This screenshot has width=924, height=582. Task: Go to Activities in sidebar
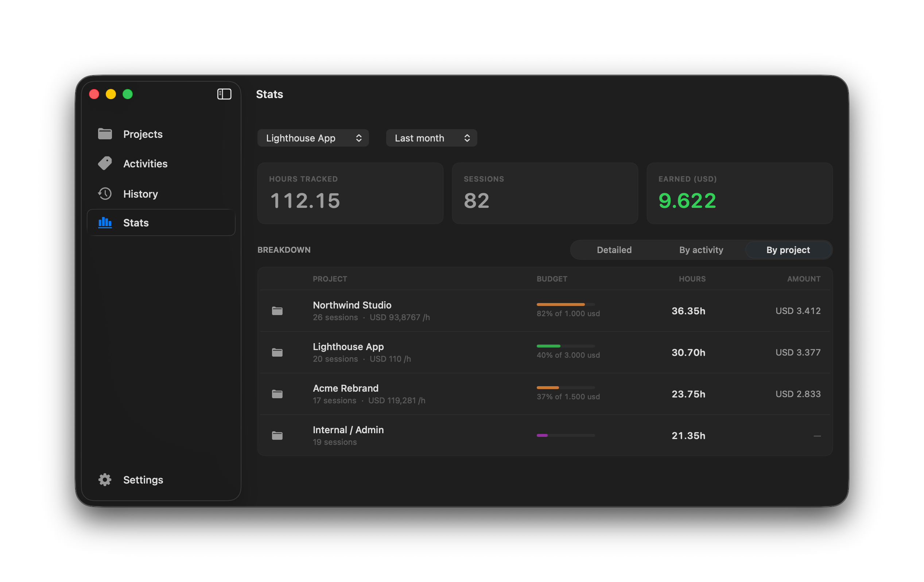[x=161, y=163]
